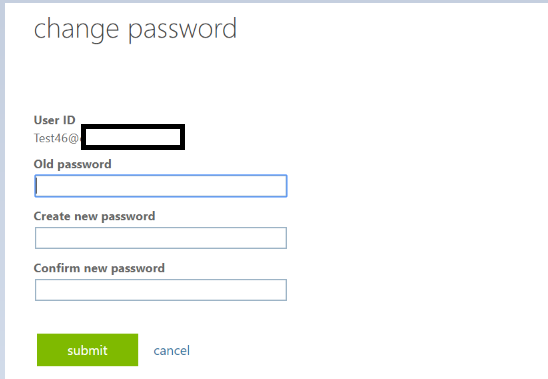Click the word password in page heading

(x=182, y=30)
